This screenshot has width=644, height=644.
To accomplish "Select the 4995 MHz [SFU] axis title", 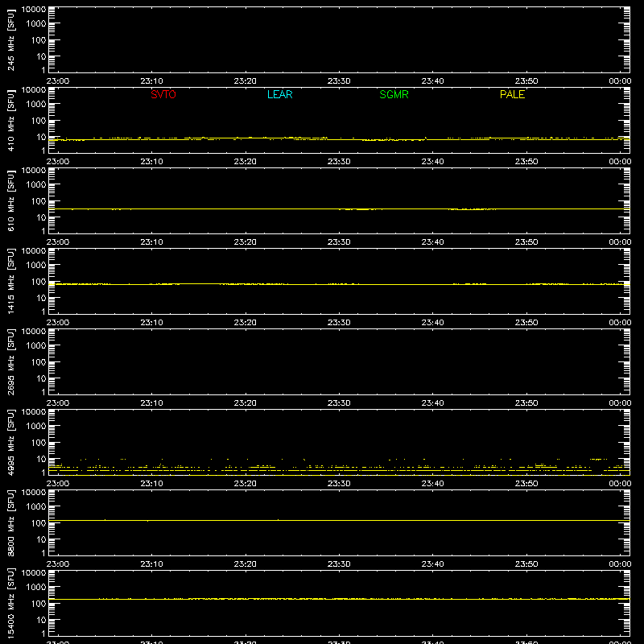I will (x=10, y=443).
